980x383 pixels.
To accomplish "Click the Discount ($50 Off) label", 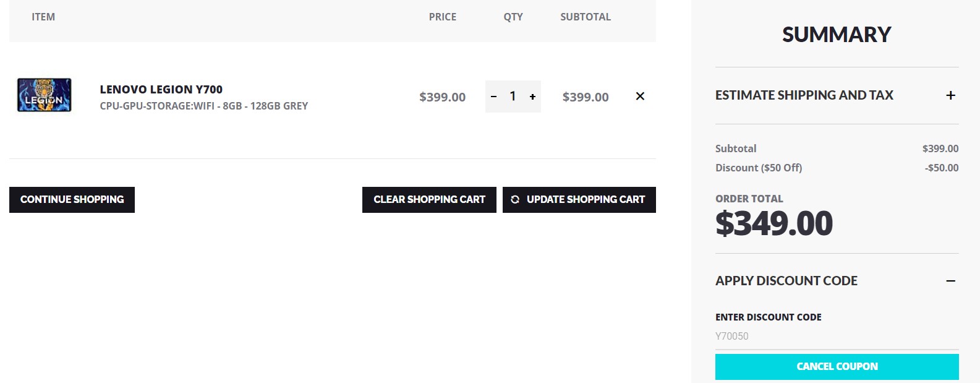I will pyautogui.click(x=758, y=168).
